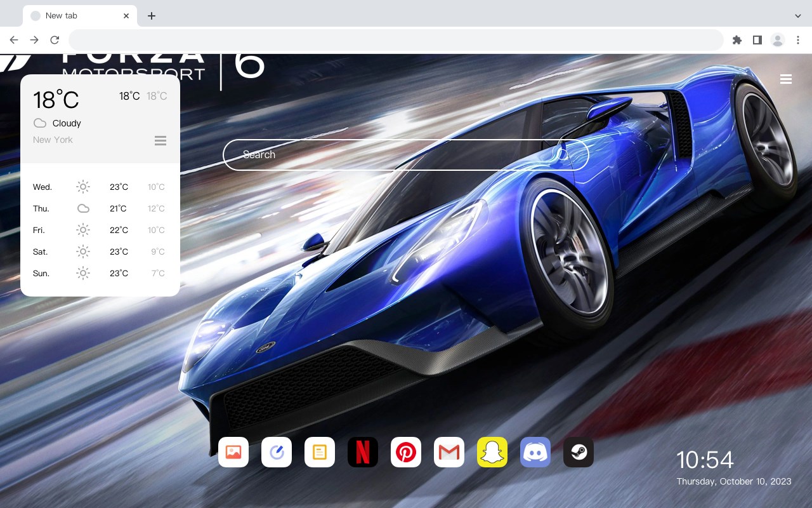
Task: Click Saturday's 9°C low temperature
Action: tap(158, 251)
